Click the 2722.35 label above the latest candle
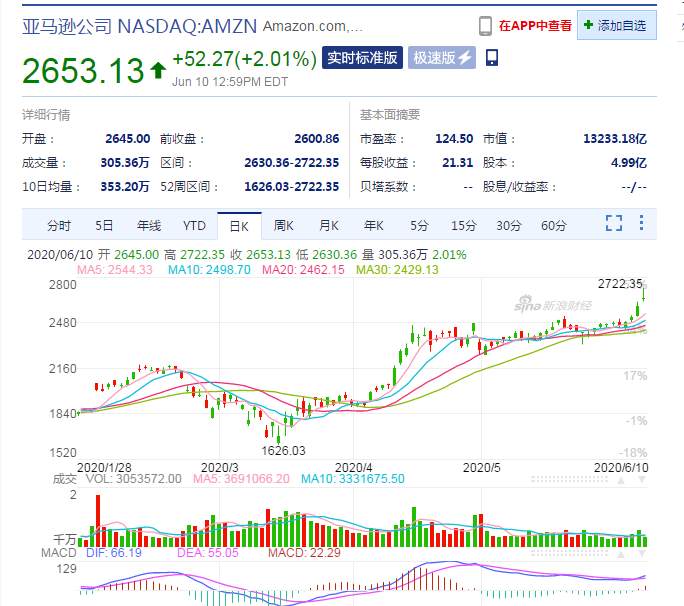 620,284
